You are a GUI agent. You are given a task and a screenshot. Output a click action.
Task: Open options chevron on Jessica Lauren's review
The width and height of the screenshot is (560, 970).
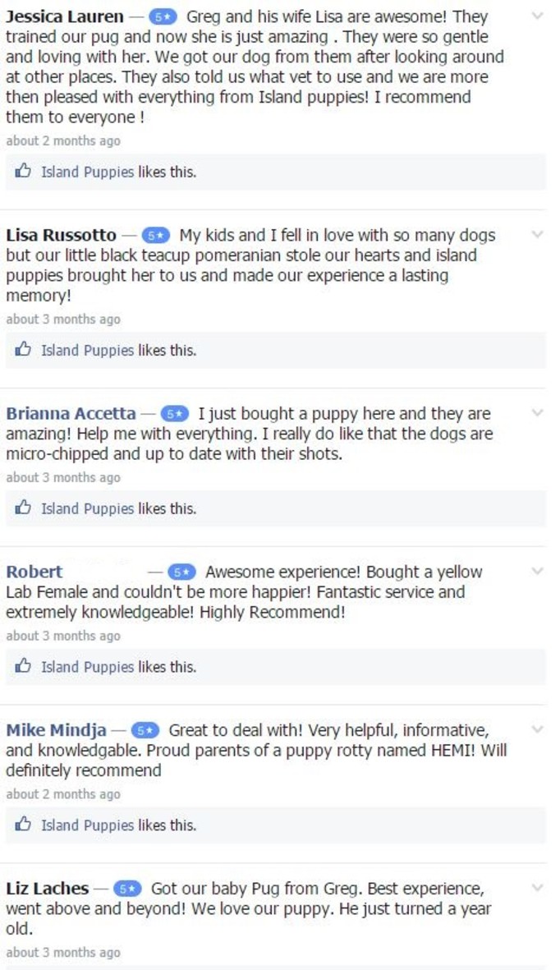pos(537,16)
